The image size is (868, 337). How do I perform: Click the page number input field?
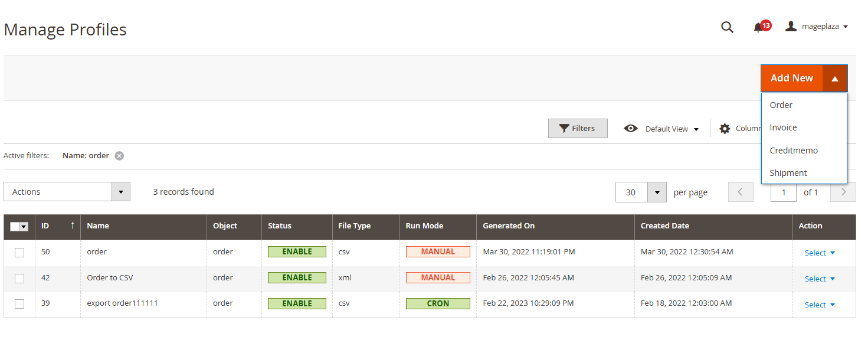click(x=784, y=192)
